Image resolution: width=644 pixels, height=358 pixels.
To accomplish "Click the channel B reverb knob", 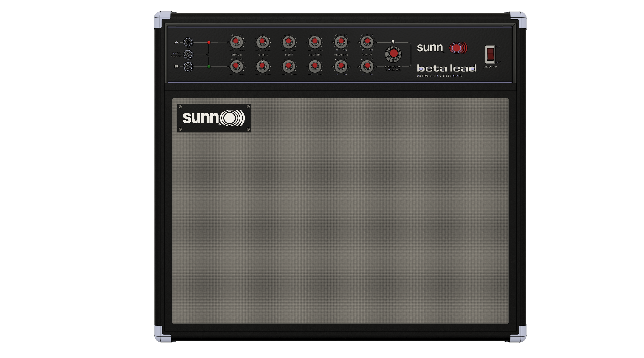I will [341, 66].
